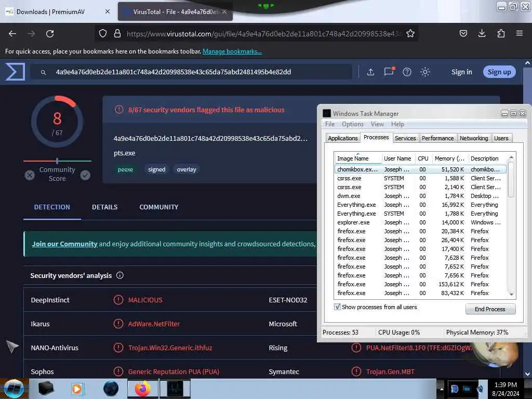Open Save to Pocket icon

click(x=463, y=33)
